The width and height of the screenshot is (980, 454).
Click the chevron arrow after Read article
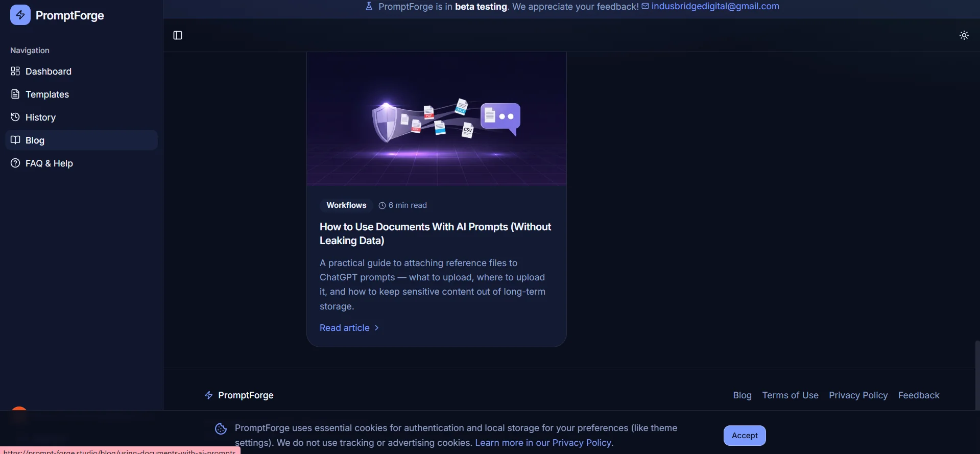coord(377,327)
